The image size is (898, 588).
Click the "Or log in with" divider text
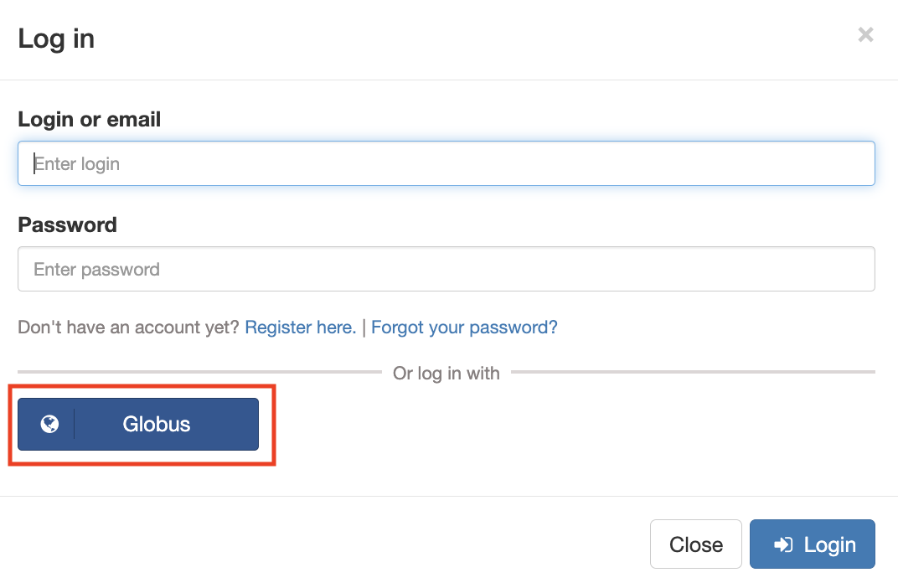tap(446, 373)
